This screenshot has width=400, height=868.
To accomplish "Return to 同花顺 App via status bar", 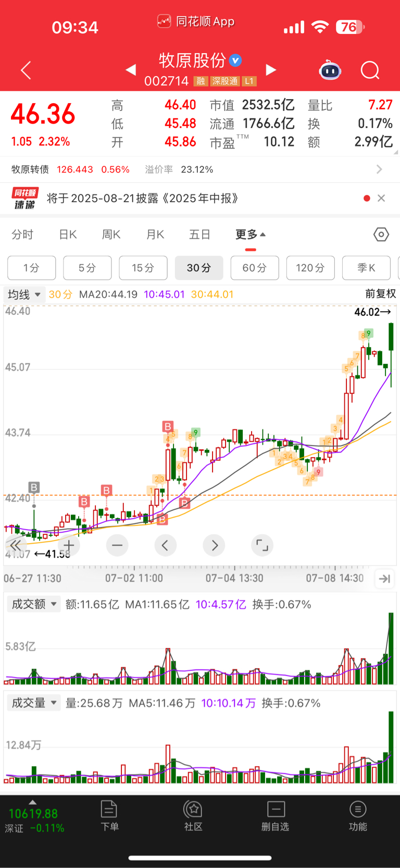I will [x=196, y=21].
